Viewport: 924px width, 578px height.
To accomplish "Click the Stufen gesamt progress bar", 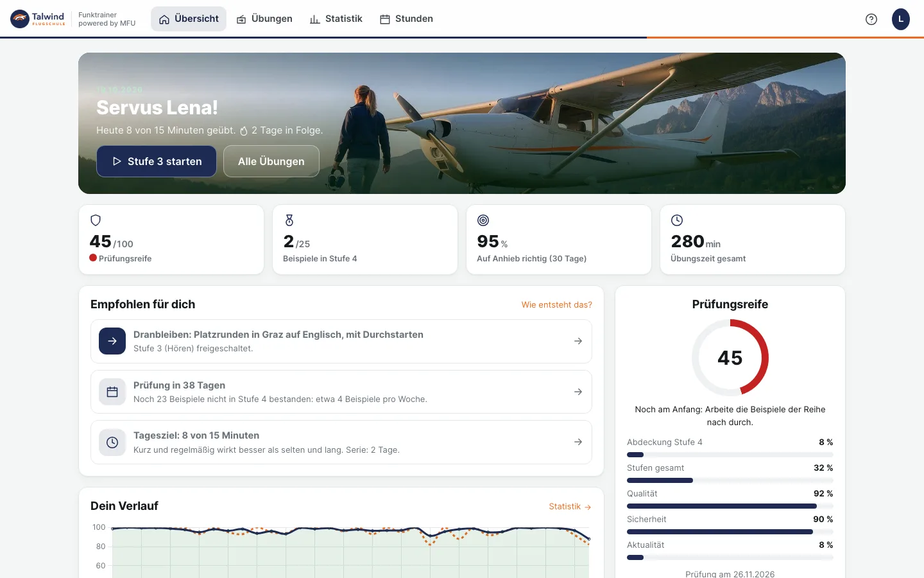I will click(x=730, y=480).
